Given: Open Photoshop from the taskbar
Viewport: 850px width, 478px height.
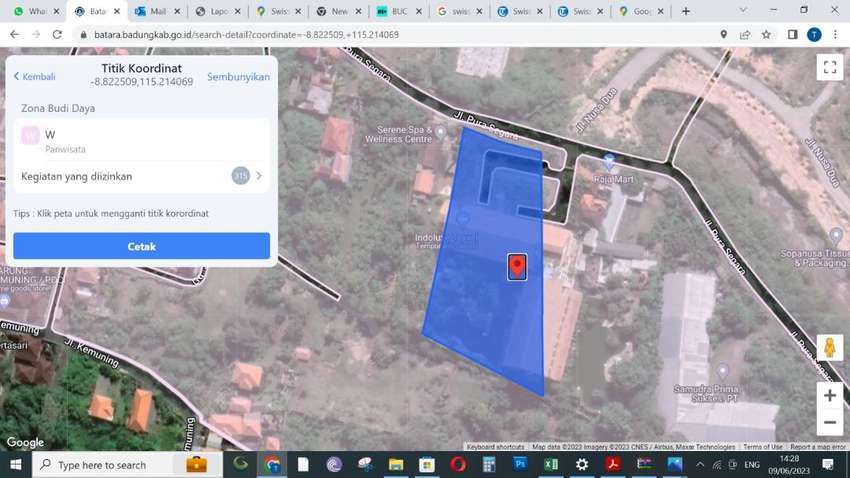Looking at the screenshot, I should (x=520, y=465).
